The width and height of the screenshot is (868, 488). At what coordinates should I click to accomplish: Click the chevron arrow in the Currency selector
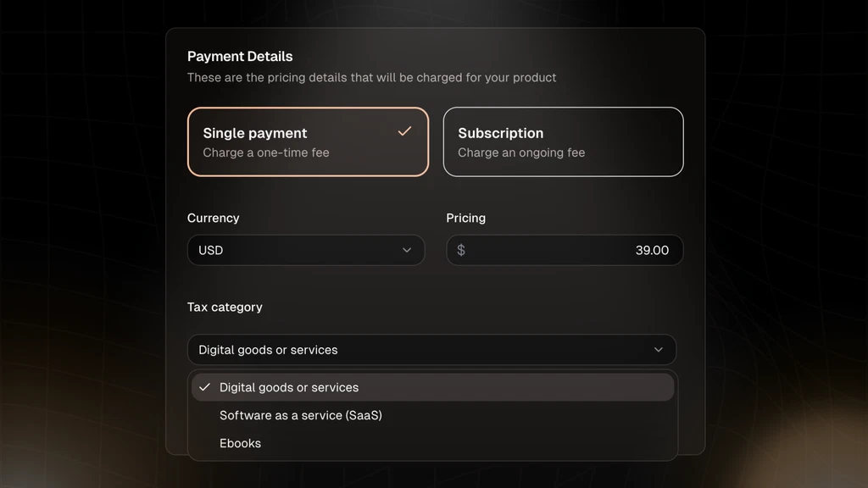pyautogui.click(x=407, y=250)
